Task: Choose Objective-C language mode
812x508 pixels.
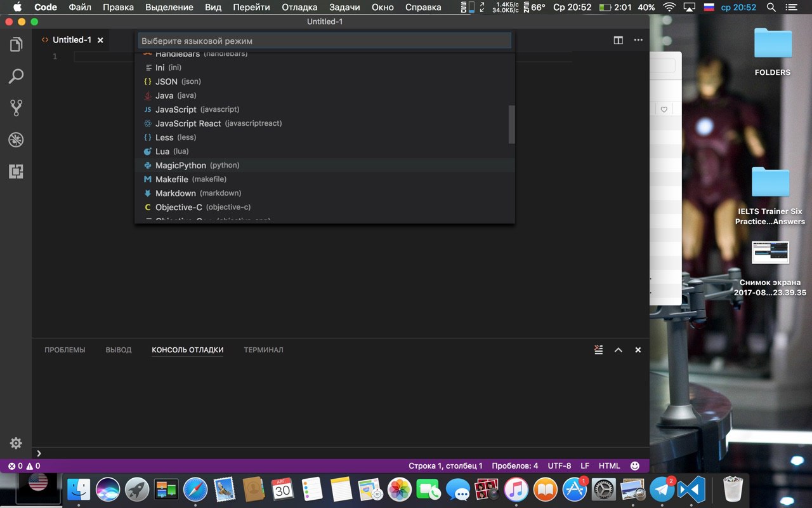Action: coord(325,207)
